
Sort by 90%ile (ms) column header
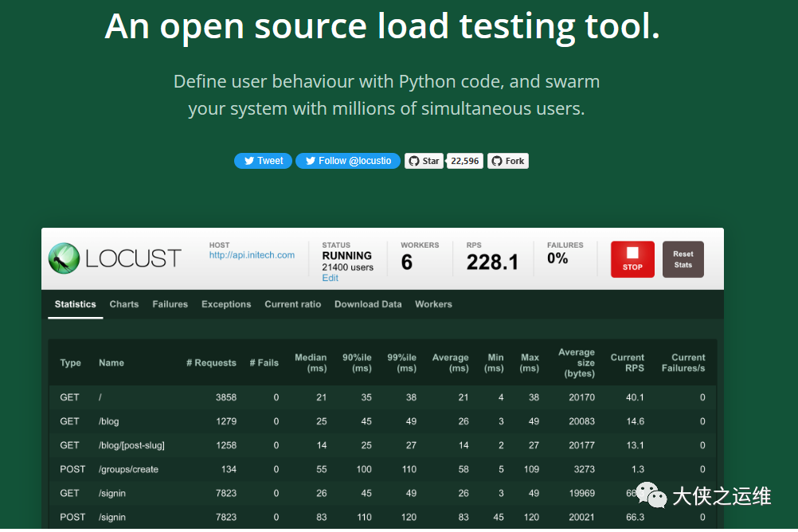pos(358,363)
